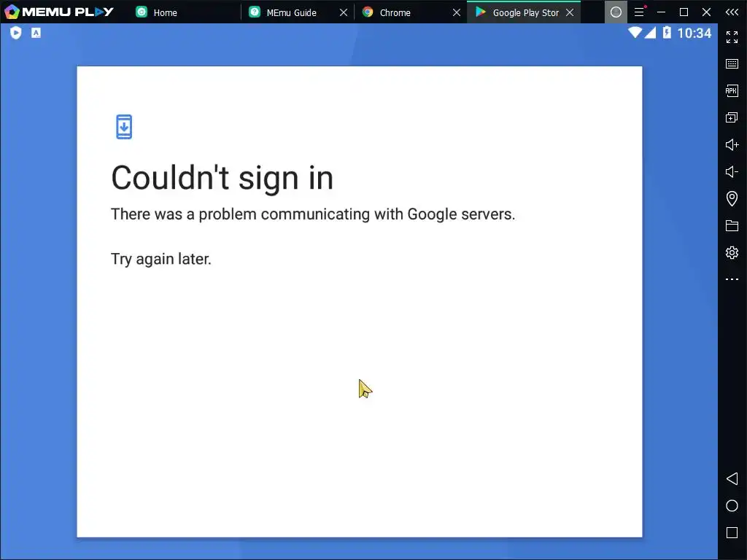The width and height of the screenshot is (747, 560).
Task: Install an APK file via sidebar
Action: pyautogui.click(x=732, y=90)
